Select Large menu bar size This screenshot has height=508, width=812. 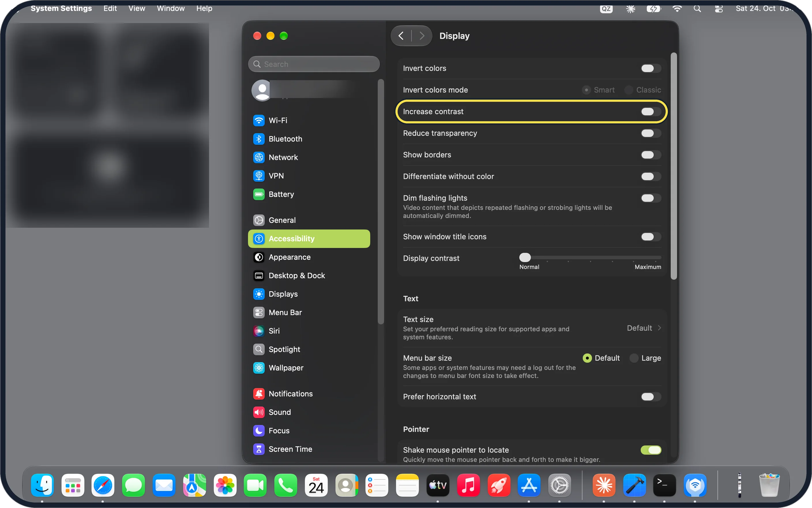tap(634, 358)
